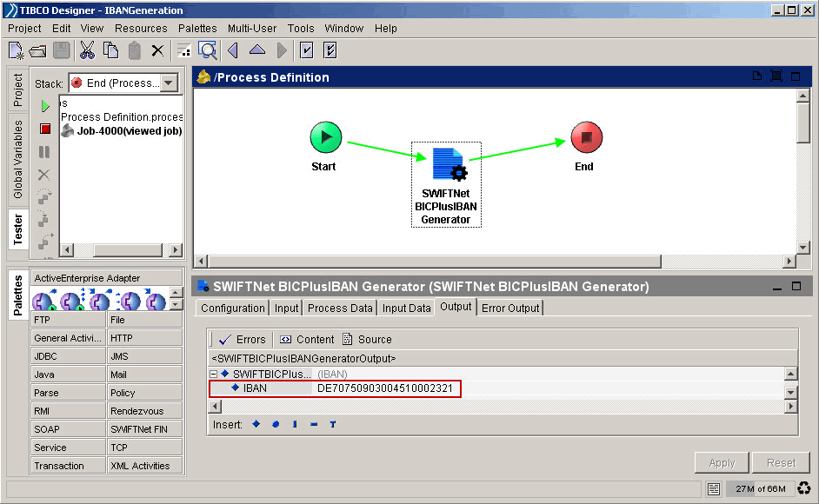Switch to the Input tab

point(286,308)
